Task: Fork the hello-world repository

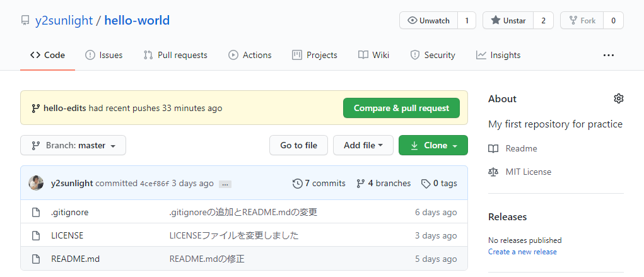Action: point(582,20)
